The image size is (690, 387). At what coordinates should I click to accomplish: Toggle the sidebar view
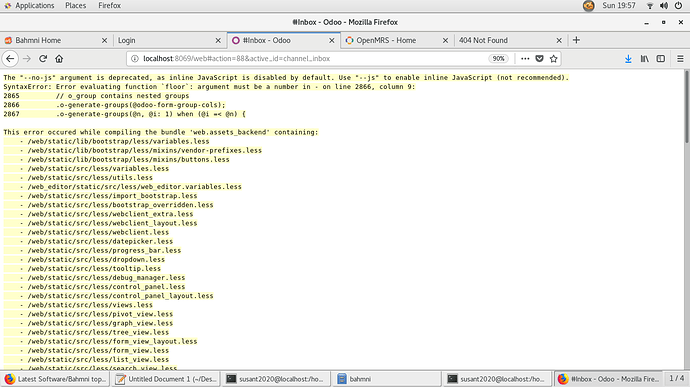click(661, 59)
